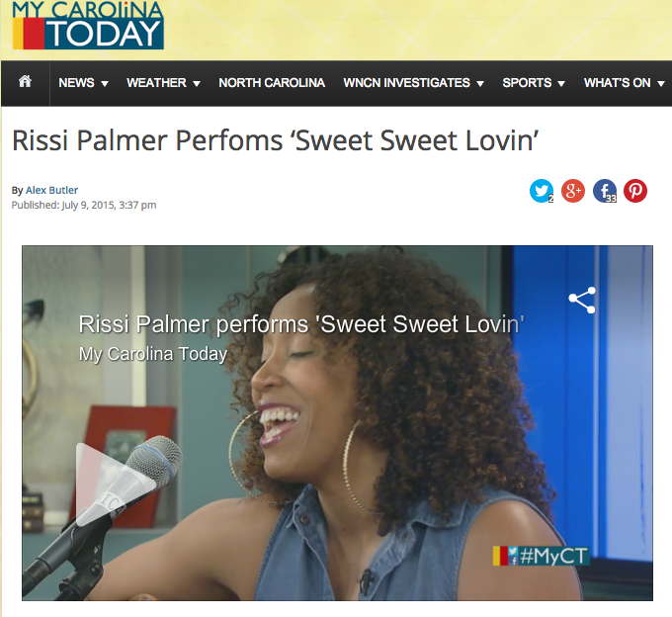Expand the WNCN Investigates dropdown arrow
The width and height of the screenshot is (672, 617).
480,84
